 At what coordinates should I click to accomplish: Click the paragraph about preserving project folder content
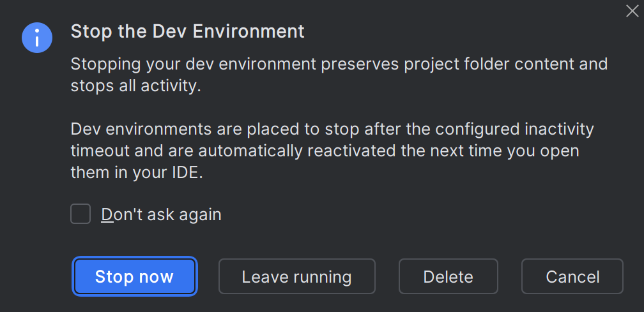click(339, 75)
